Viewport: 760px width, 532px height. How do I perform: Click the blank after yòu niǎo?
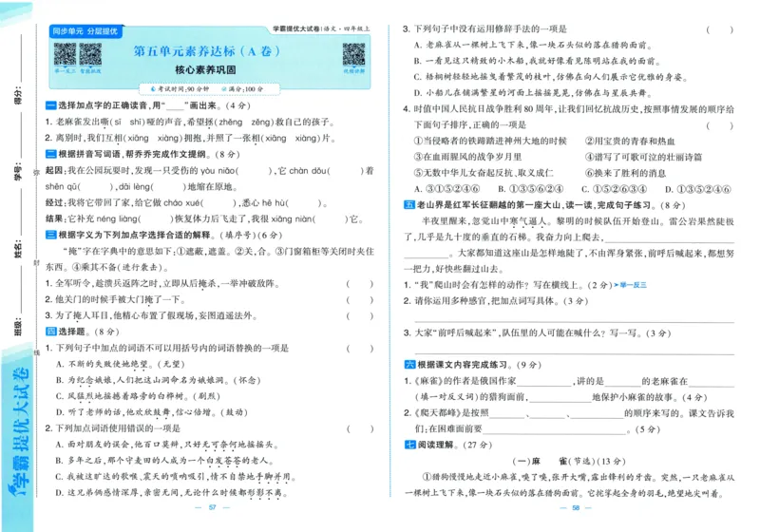(254, 171)
